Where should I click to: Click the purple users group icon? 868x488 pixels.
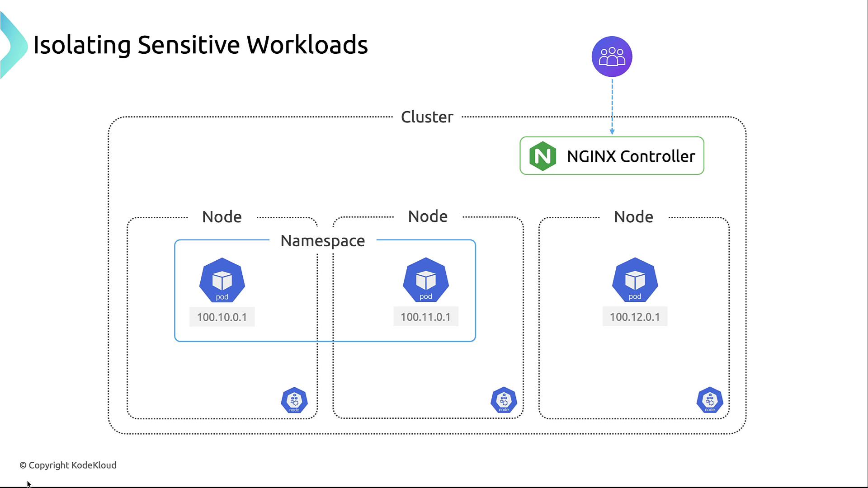pyautogui.click(x=612, y=56)
